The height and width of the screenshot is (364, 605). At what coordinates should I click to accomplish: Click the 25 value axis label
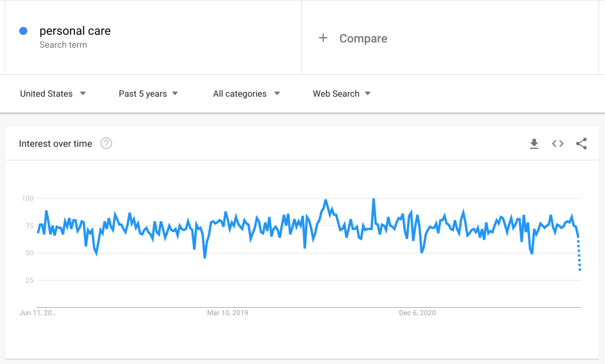(30, 280)
